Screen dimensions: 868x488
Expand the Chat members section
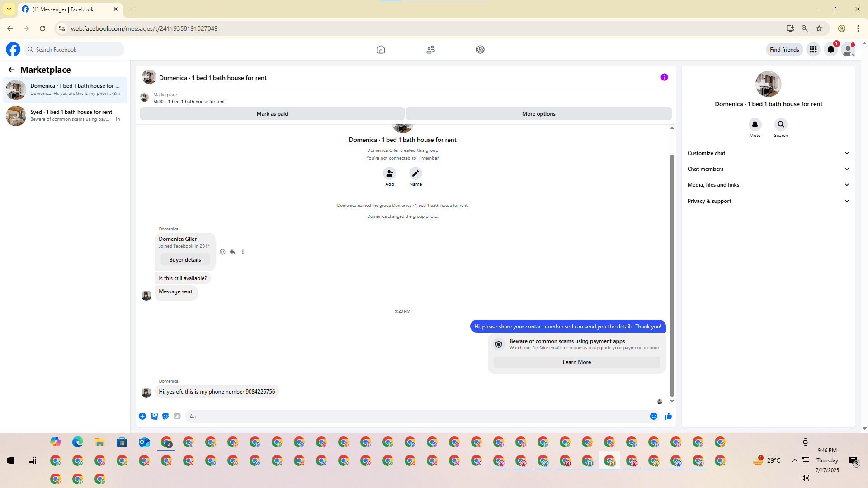(768, 169)
